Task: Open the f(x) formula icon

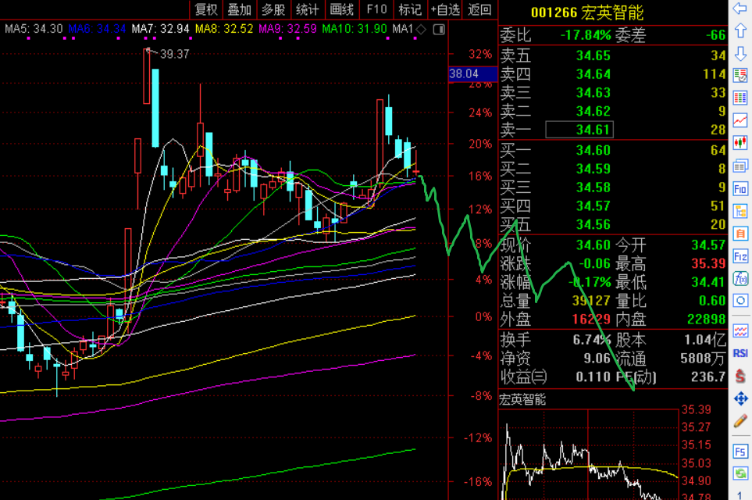Action: tap(740, 279)
